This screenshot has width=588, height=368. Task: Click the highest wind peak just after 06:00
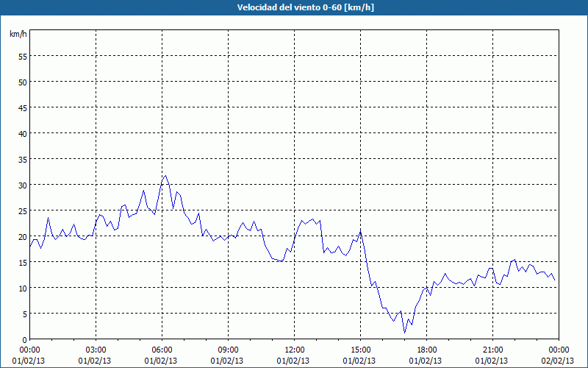tap(166, 175)
